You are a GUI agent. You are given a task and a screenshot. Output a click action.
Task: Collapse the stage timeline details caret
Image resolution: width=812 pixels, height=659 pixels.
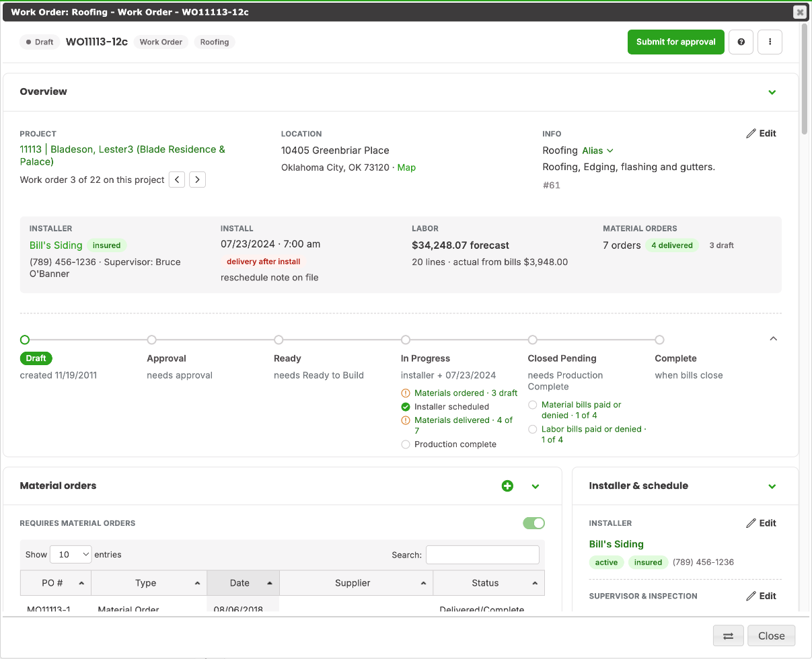(773, 339)
